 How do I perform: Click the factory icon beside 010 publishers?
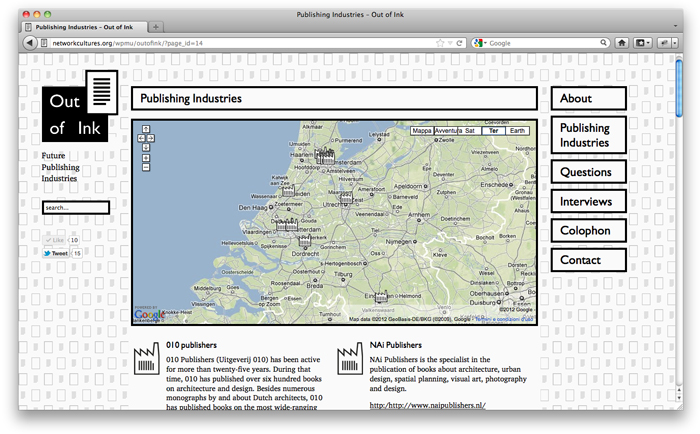[x=146, y=359]
